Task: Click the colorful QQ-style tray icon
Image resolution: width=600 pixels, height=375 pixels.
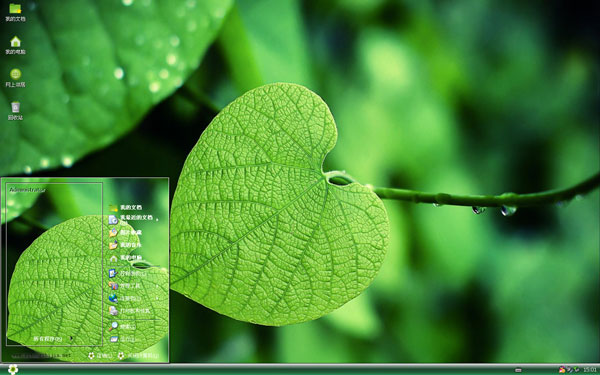Action: [x=562, y=370]
